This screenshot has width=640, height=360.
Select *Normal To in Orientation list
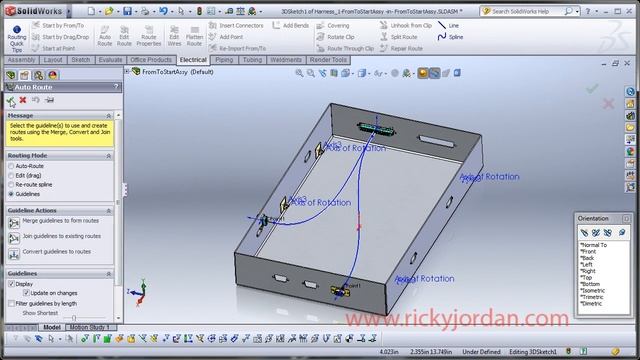(593, 245)
